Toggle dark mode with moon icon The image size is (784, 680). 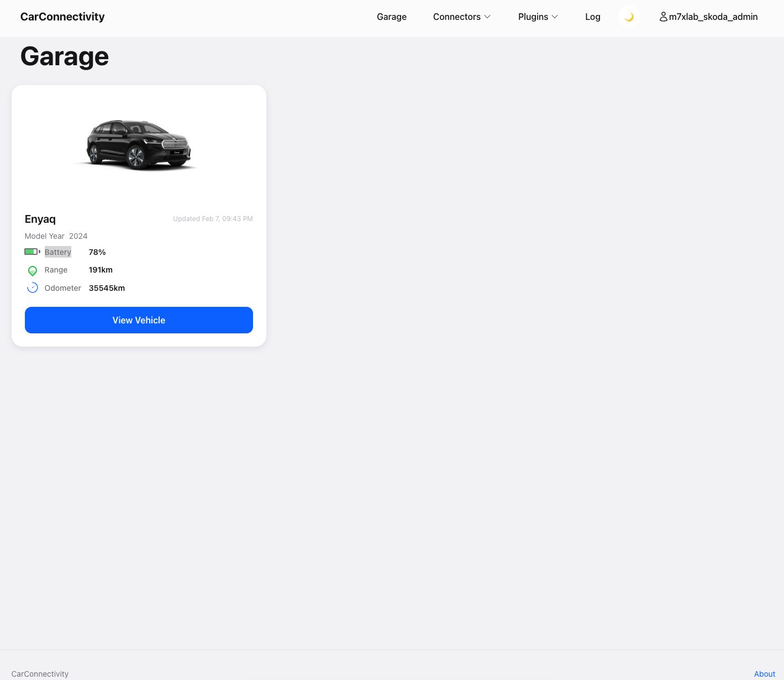coord(629,17)
